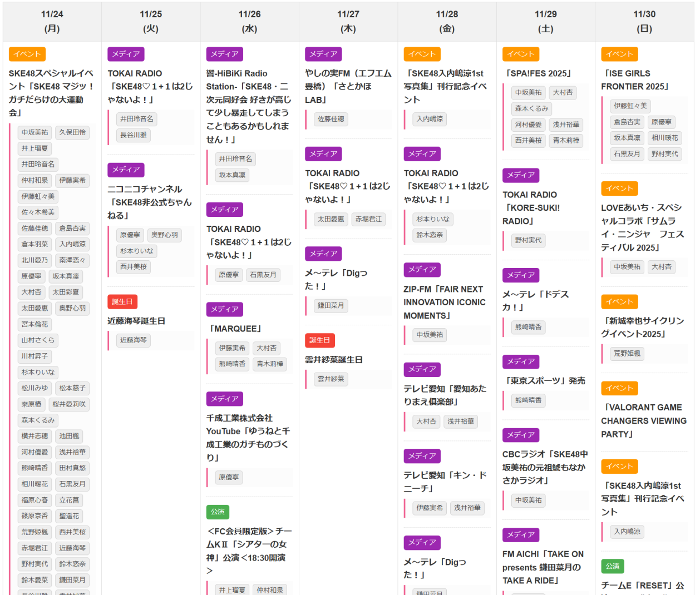The height and width of the screenshot is (595, 700).
Task: Click the red 誕生日 badge on 11/25
Action: pos(122,302)
